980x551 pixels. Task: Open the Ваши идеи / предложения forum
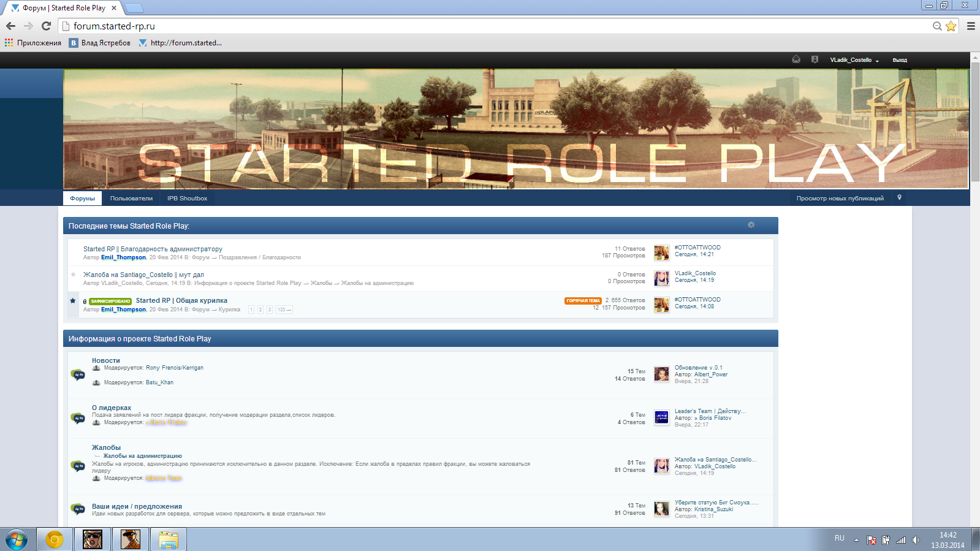pyautogui.click(x=137, y=506)
